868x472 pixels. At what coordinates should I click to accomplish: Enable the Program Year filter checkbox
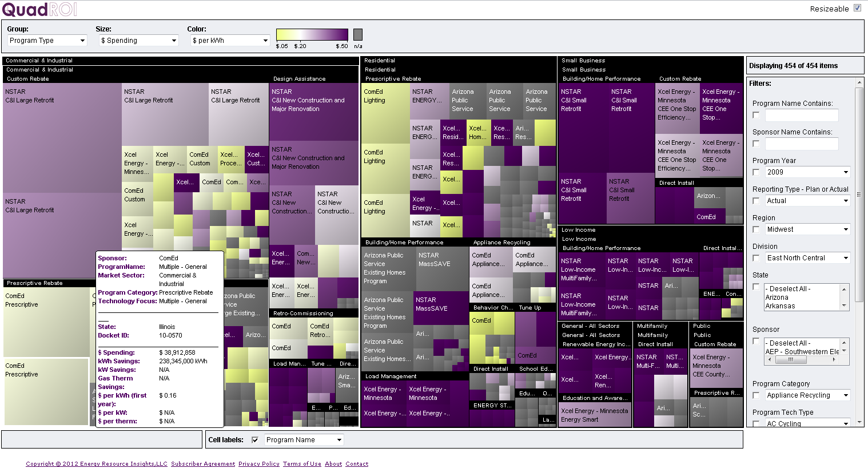tap(756, 172)
